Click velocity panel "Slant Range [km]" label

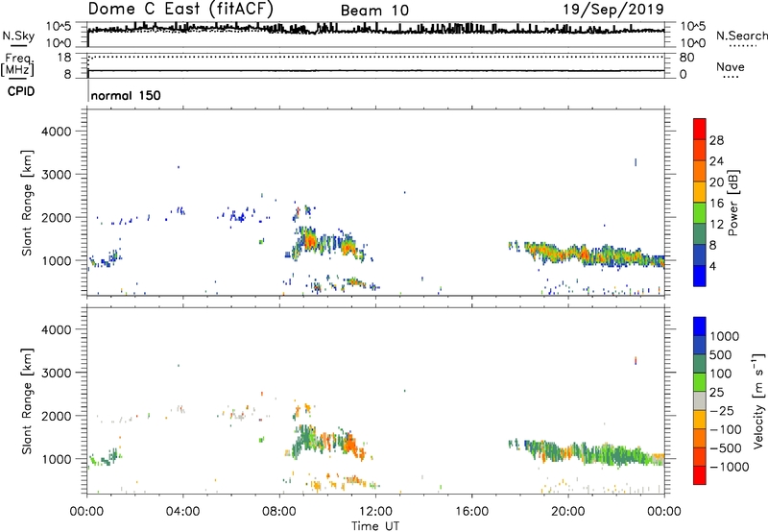(27, 401)
